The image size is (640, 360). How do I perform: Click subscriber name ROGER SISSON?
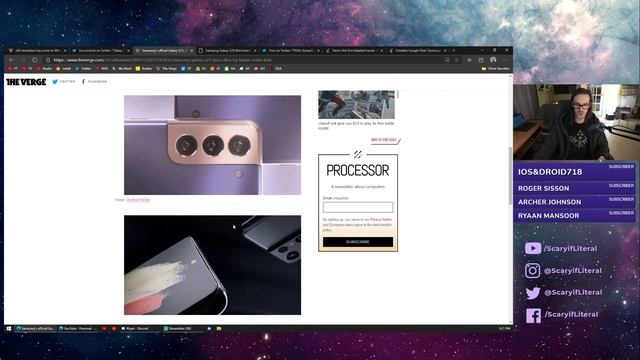click(543, 189)
